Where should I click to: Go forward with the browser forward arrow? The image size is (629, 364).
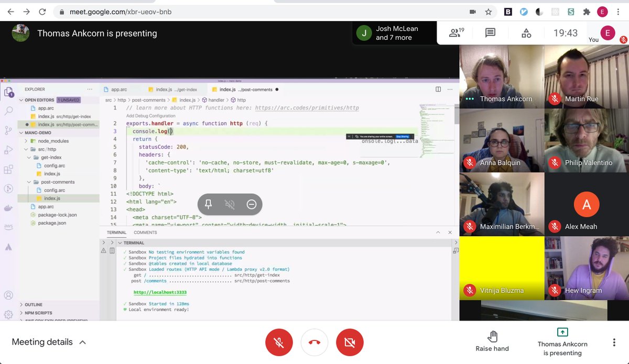coord(27,12)
